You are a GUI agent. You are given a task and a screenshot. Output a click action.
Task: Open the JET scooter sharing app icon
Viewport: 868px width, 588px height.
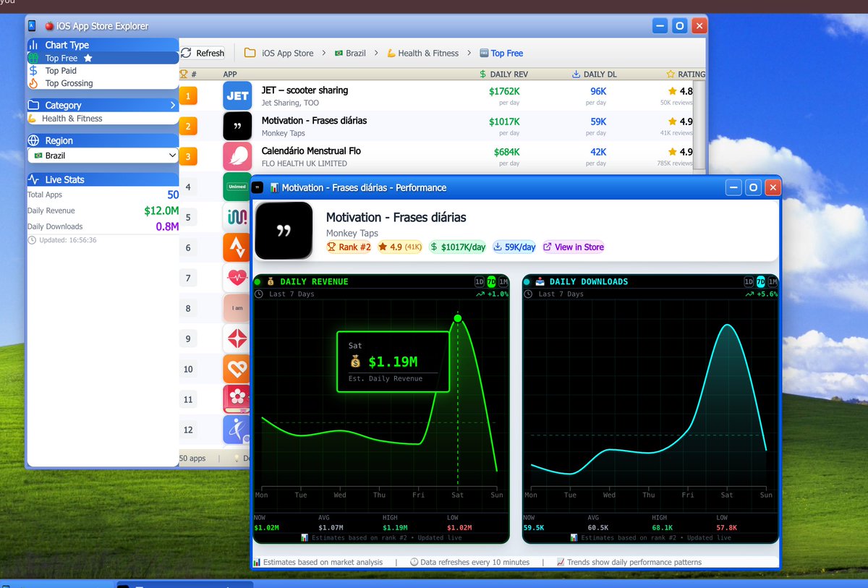coord(237,95)
